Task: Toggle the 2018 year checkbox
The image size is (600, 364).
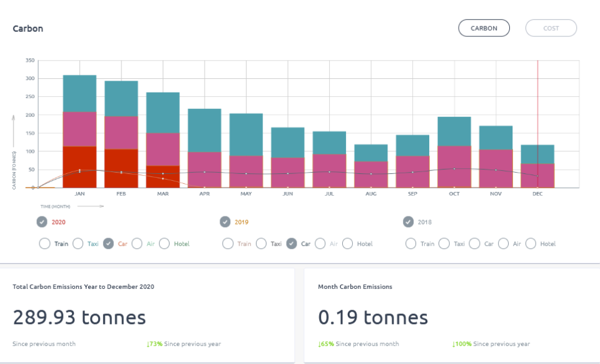Action: tap(409, 222)
